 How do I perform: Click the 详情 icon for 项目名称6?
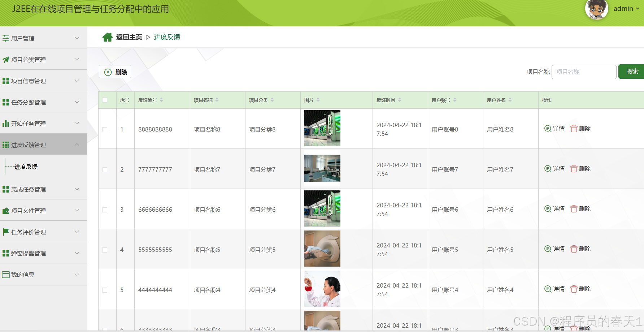(x=548, y=209)
